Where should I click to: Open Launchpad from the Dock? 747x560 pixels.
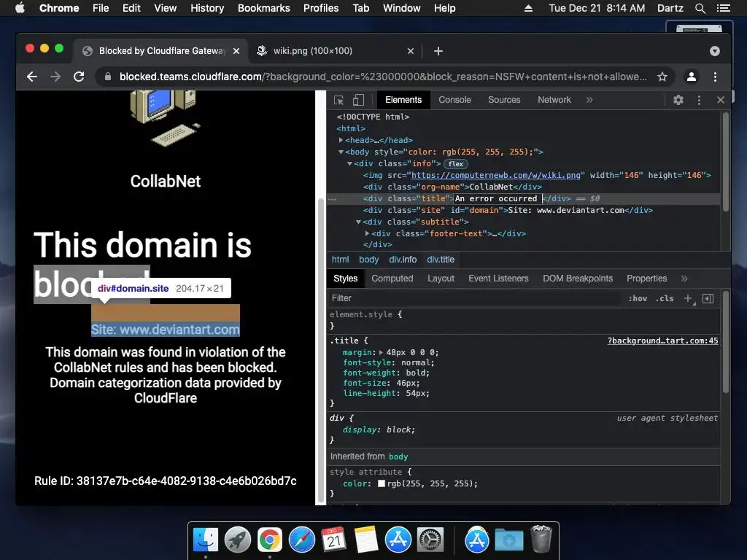[x=238, y=540]
